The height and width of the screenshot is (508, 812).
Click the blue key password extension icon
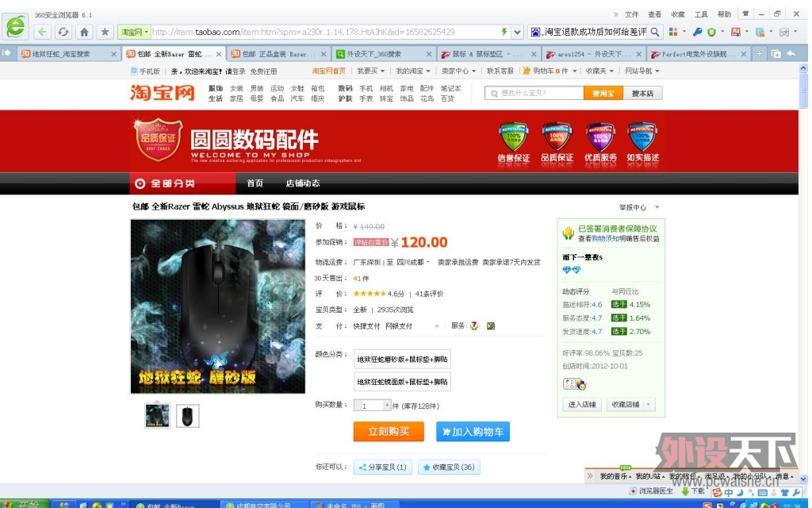coord(698,32)
